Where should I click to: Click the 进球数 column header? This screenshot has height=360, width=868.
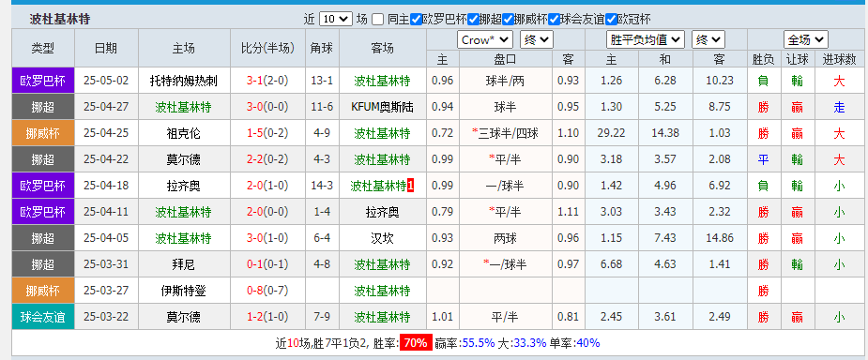click(839, 59)
